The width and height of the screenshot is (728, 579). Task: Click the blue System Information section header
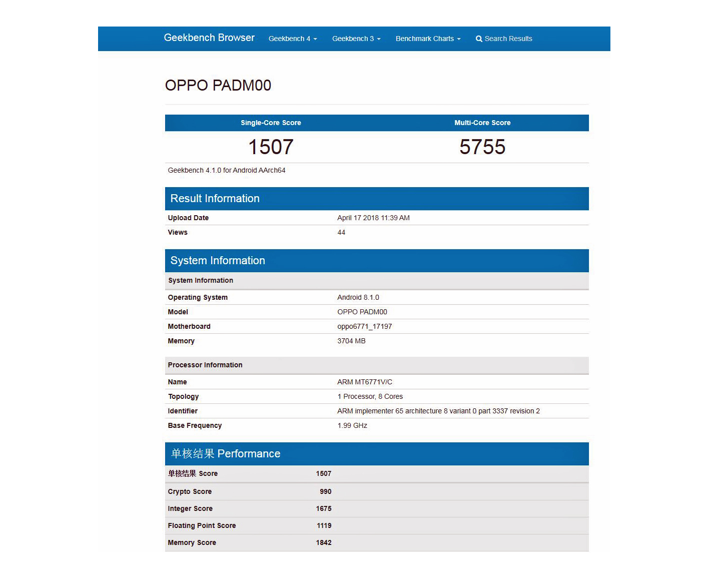(377, 261)
